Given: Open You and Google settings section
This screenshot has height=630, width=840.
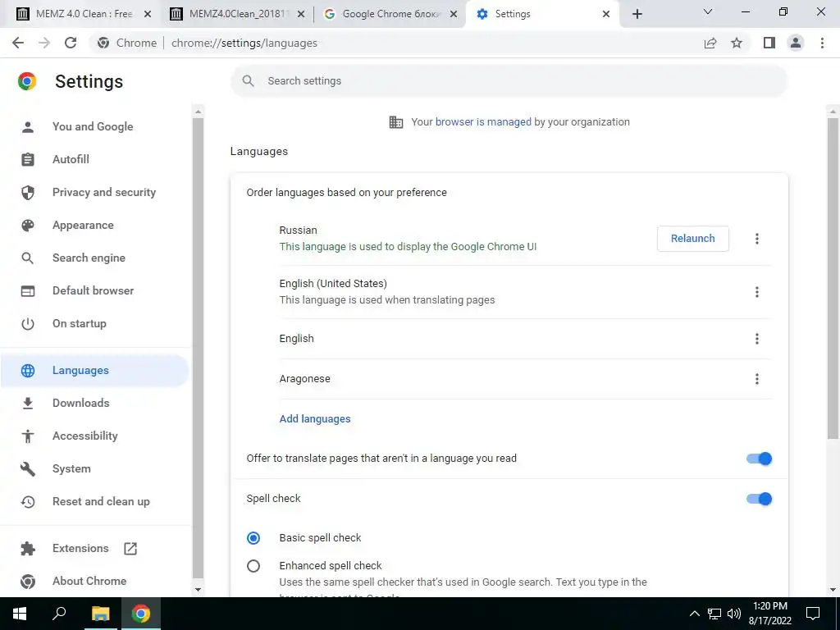Looking at the screenshot, I should pos(93,127).
